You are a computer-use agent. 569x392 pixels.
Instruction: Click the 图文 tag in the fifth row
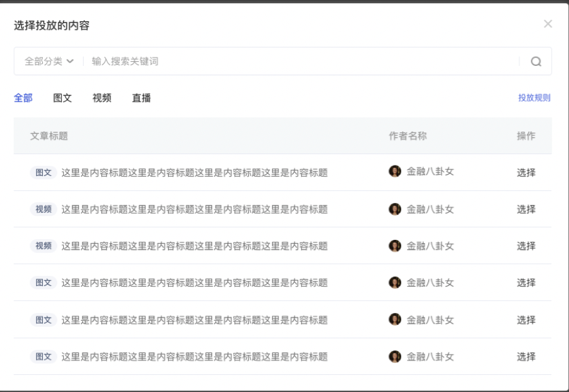click(43, 320)
